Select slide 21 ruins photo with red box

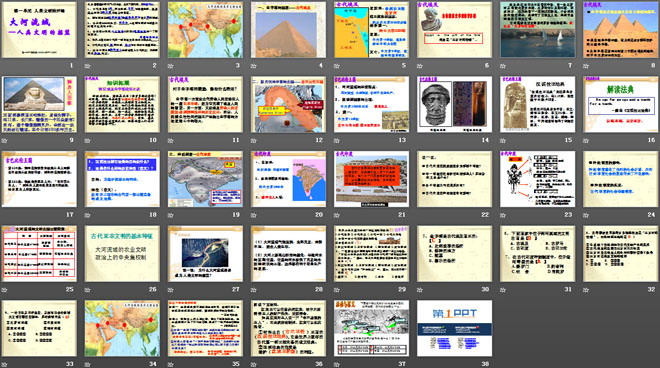point(372,179)
